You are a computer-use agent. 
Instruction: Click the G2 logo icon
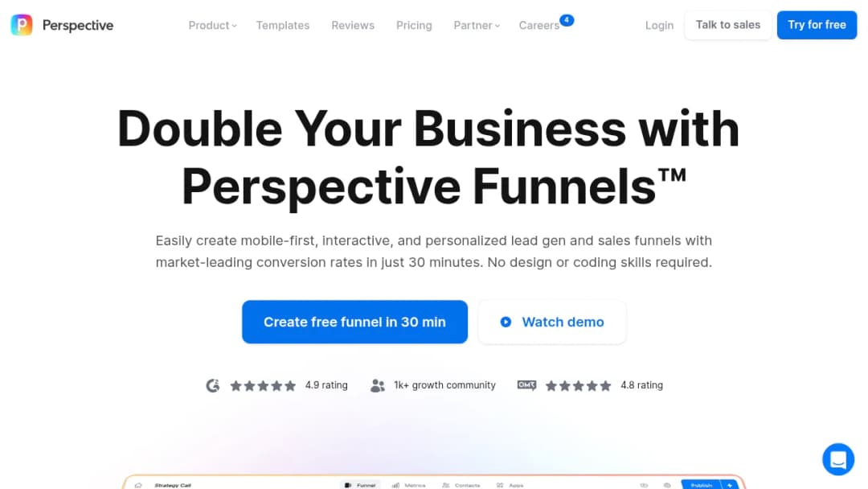(212, 385)
